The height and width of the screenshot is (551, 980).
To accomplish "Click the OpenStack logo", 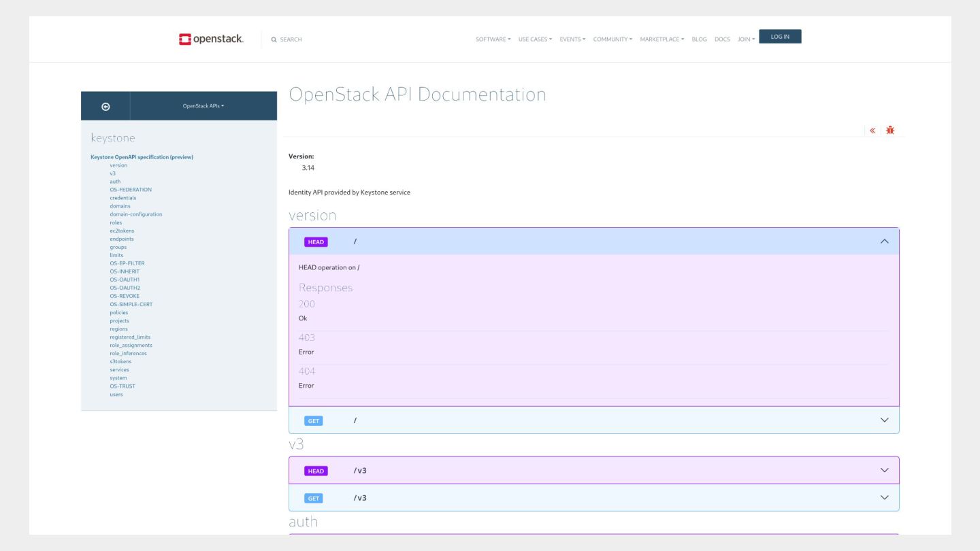I will click(211, 39).
